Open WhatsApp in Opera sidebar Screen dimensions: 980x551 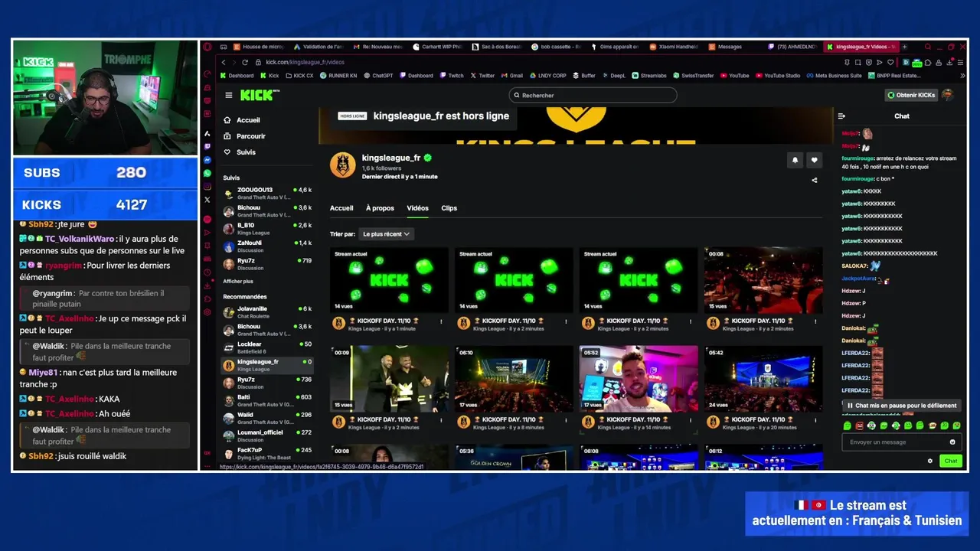[x=207, y=173]
